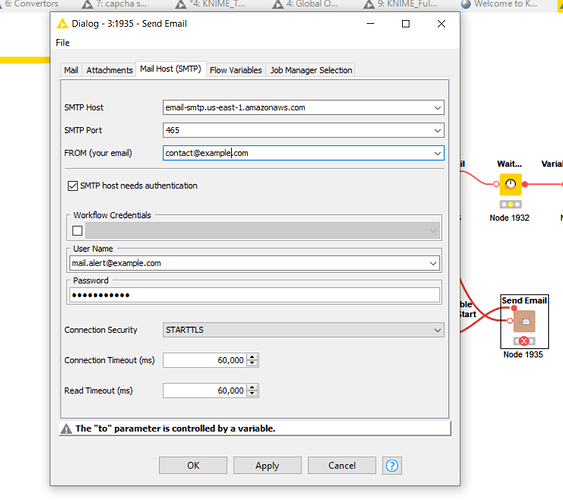Click the red error status on Node 1935
This screenshot has height=500, width=563.
click(x=524, y=341)
